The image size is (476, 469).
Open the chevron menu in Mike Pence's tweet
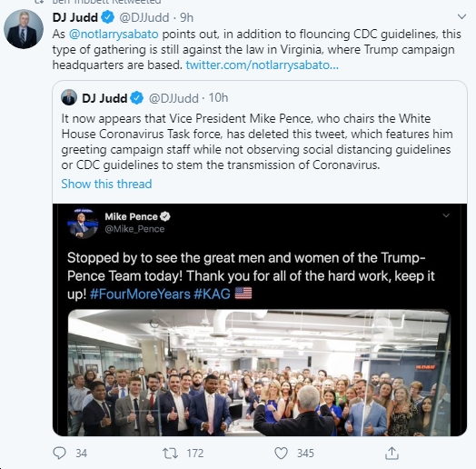446,215
